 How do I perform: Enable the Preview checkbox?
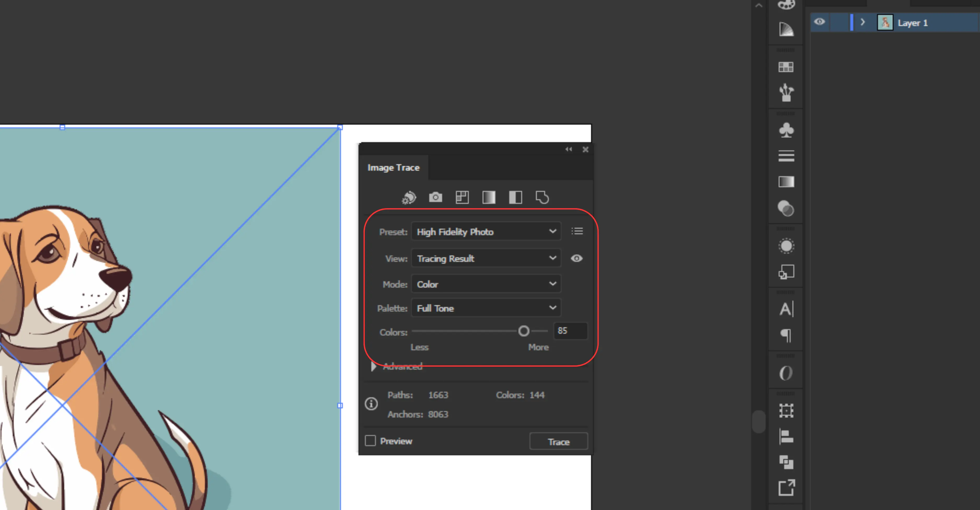tap(370, 441)
